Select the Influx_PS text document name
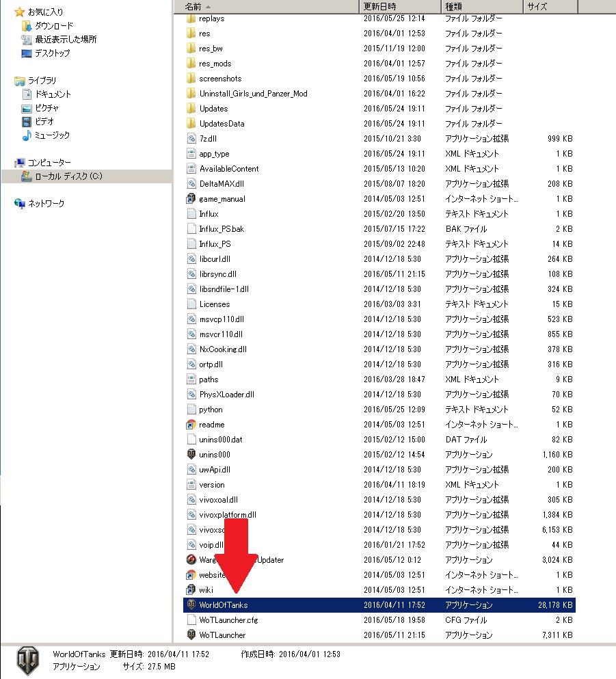The height and width of the screenshot is (679, 616). [215, 244]
